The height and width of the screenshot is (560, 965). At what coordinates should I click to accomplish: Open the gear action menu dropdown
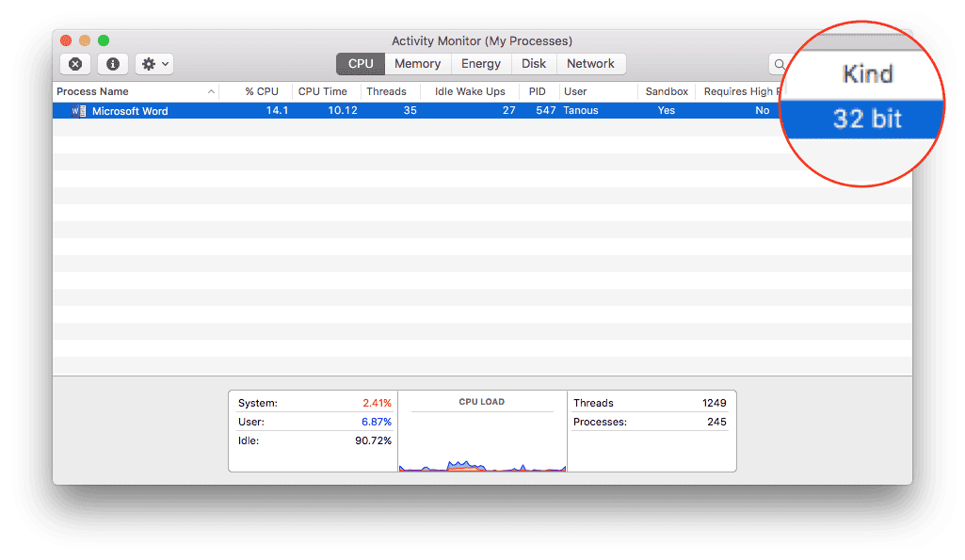coord(154,64)
